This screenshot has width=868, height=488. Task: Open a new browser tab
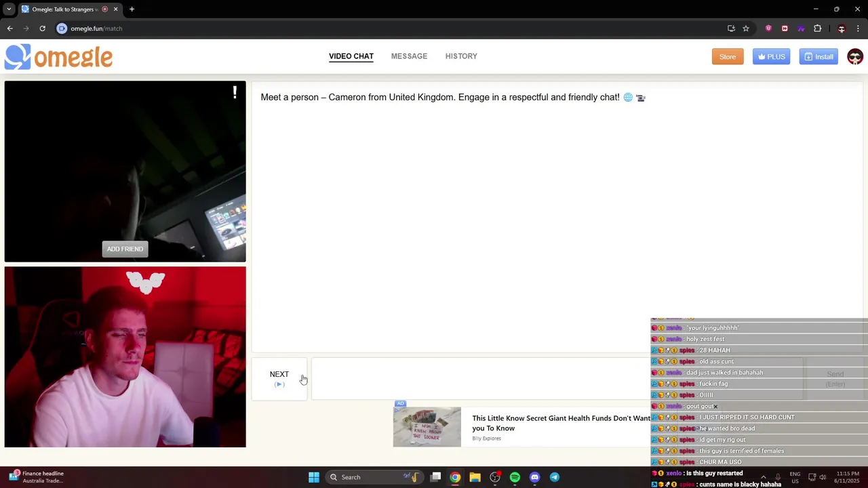point(132,9)
